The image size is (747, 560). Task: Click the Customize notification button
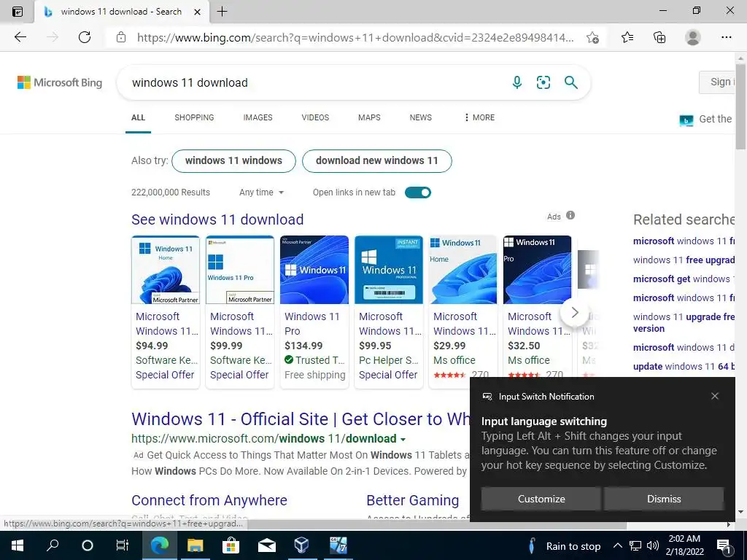coord(541,499)
